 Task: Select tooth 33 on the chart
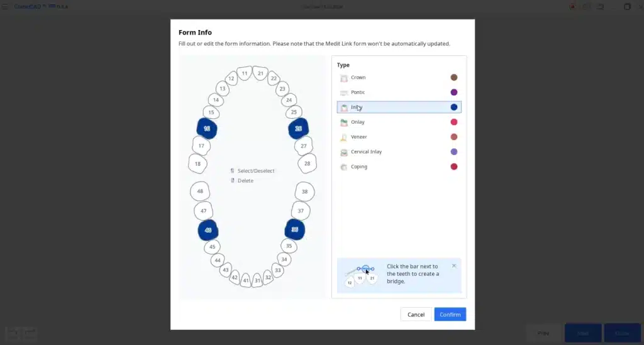[x=278, y=270]
